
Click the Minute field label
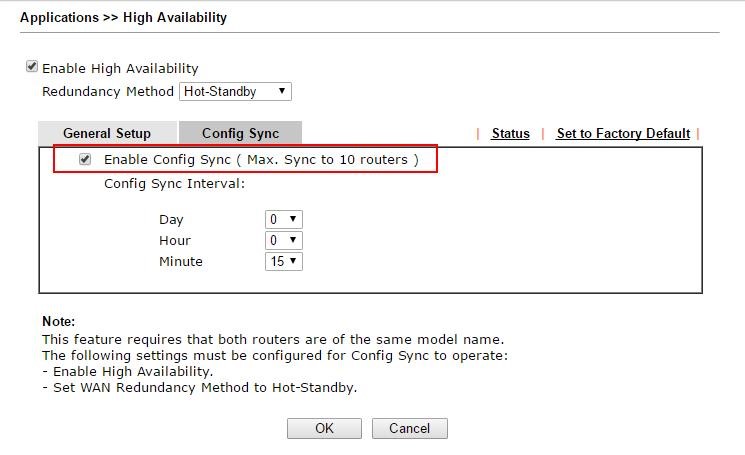(180, 261)
